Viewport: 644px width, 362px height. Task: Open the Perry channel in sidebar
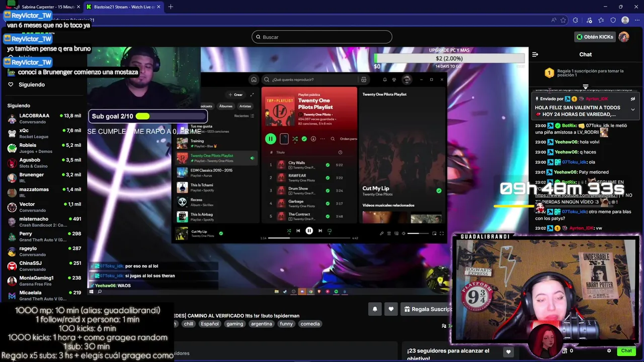[x=44, y=236]
